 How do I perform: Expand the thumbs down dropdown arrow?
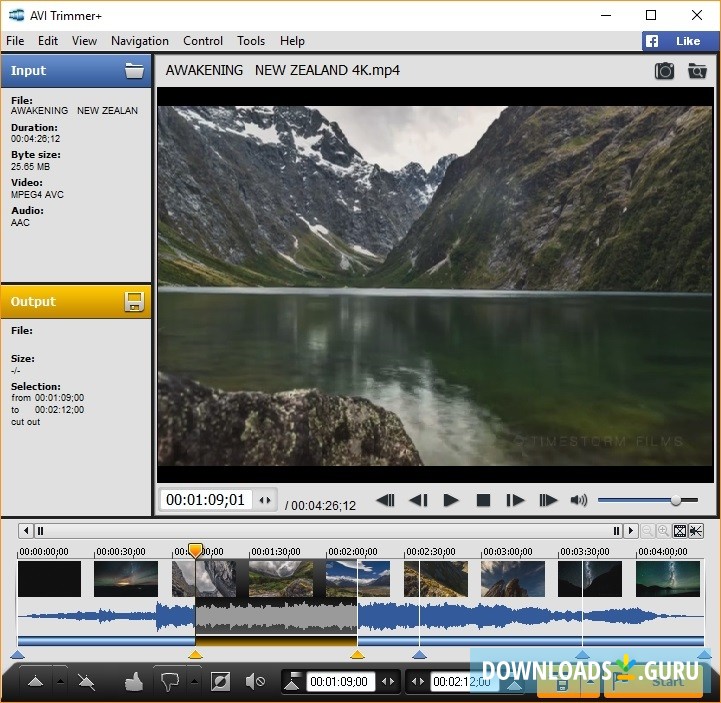click(x=194, y=682)
